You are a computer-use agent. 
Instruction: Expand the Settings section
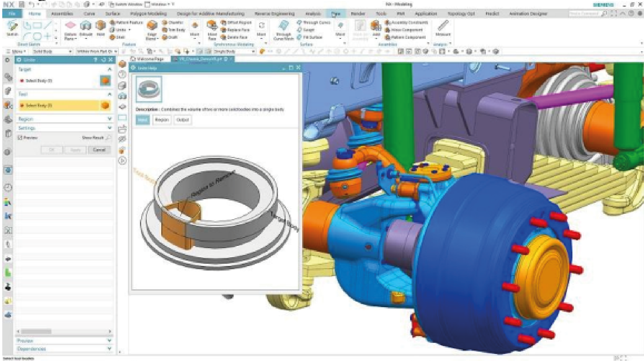pos(109,128)
